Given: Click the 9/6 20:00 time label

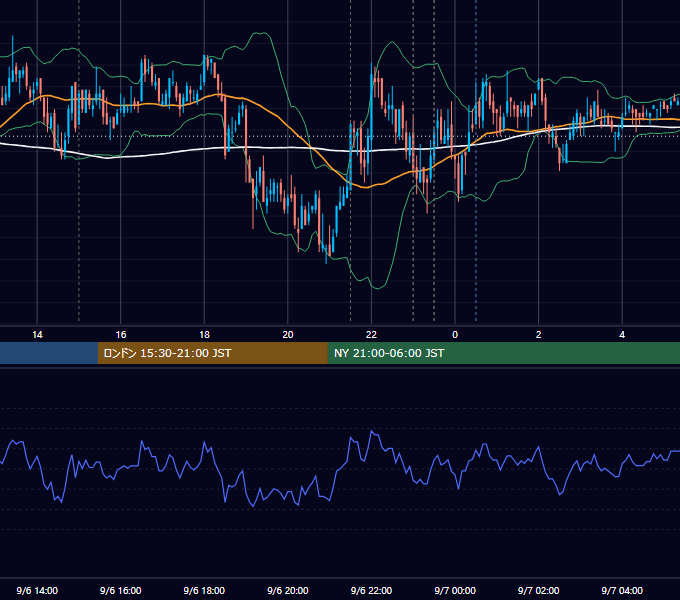Looking at the screenshot, I should pos(288,590).
